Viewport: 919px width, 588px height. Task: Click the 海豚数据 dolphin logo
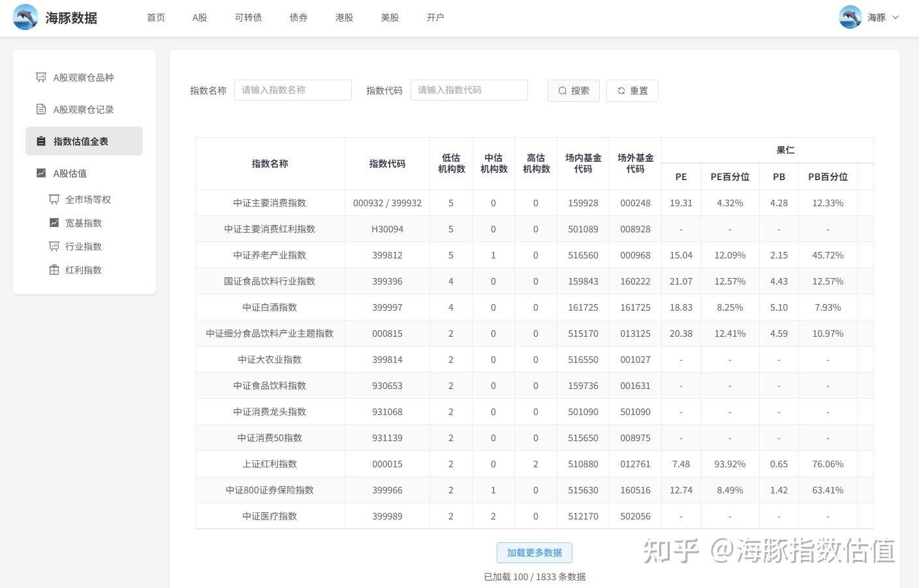[25, 16]
